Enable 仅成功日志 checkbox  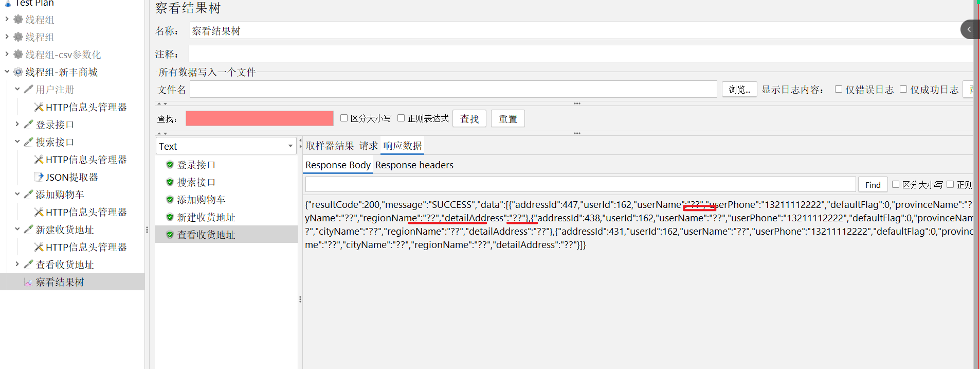click(903, 89)
